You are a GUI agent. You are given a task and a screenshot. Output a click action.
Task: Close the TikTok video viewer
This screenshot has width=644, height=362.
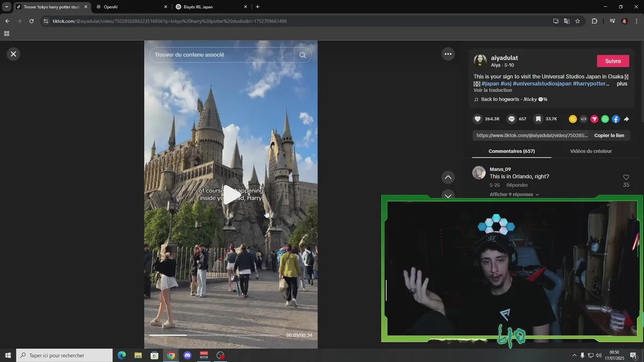coord(14,54)
